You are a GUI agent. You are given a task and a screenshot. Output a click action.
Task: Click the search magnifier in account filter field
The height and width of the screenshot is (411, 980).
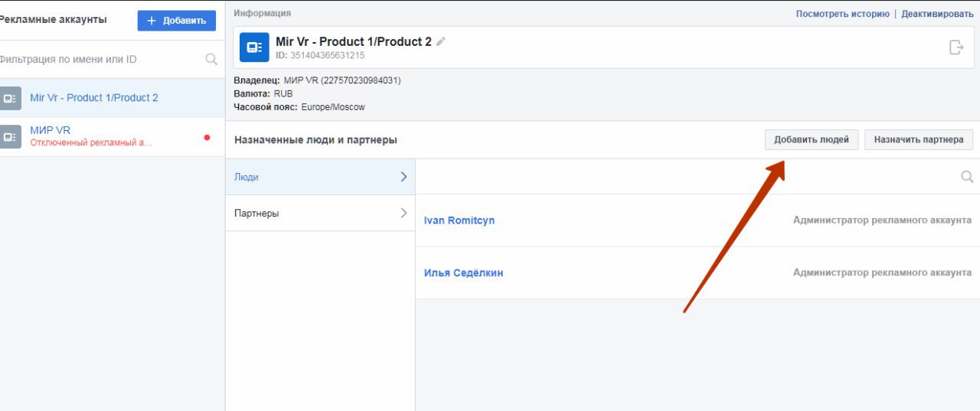(211, 59)
